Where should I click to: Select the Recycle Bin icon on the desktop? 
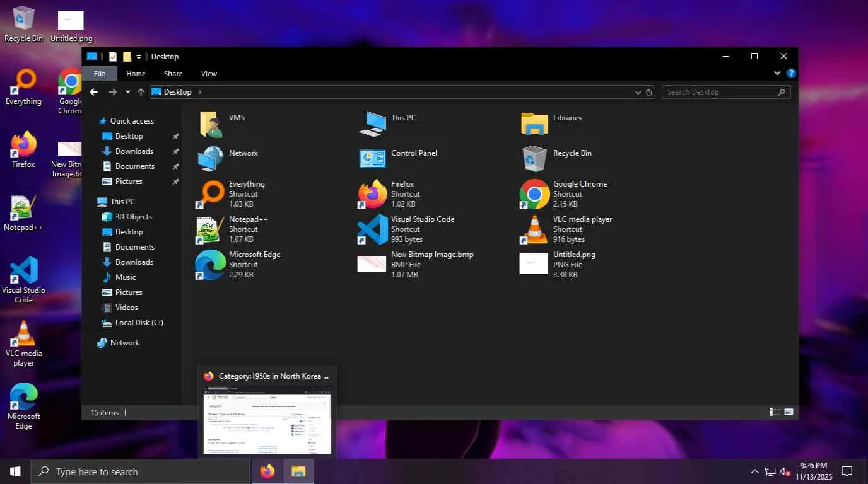[23, 24]
